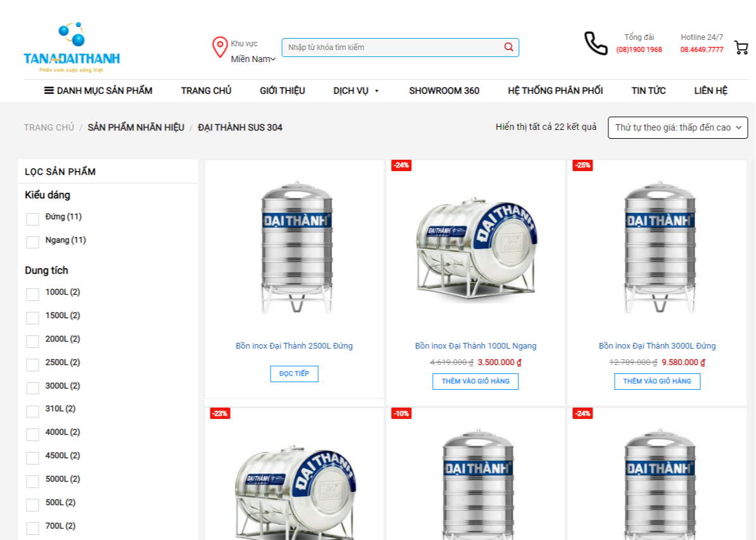
Task: Check the 500L (2) filter
Action: tap(32, 505)
